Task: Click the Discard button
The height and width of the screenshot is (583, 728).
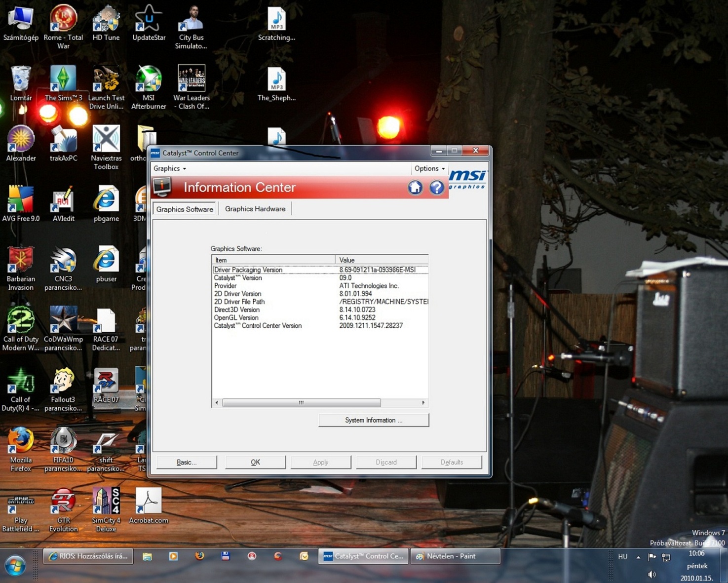Action: coord(386,462)
